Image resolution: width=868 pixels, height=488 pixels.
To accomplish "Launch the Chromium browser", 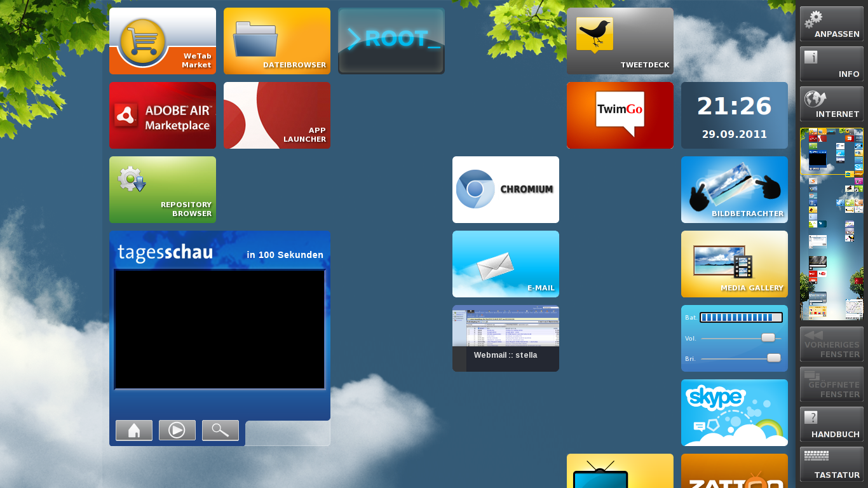I will point(506,190).
